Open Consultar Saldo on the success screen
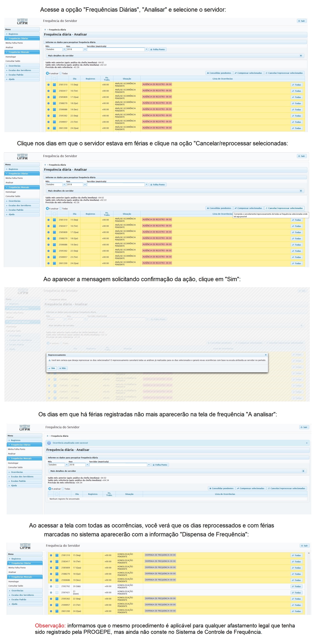Screen dimensions: 325x644 pyautogui.click(x=15, y=467)
